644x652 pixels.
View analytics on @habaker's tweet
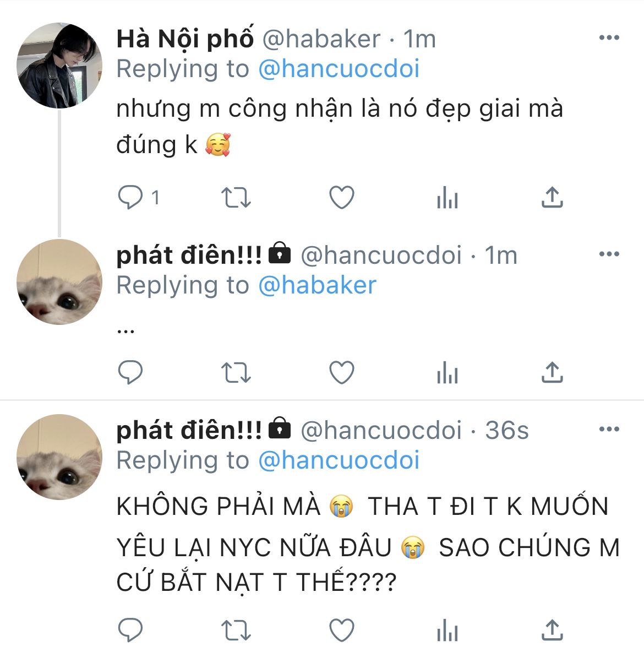pyautogui.click(x=447, y=197)
